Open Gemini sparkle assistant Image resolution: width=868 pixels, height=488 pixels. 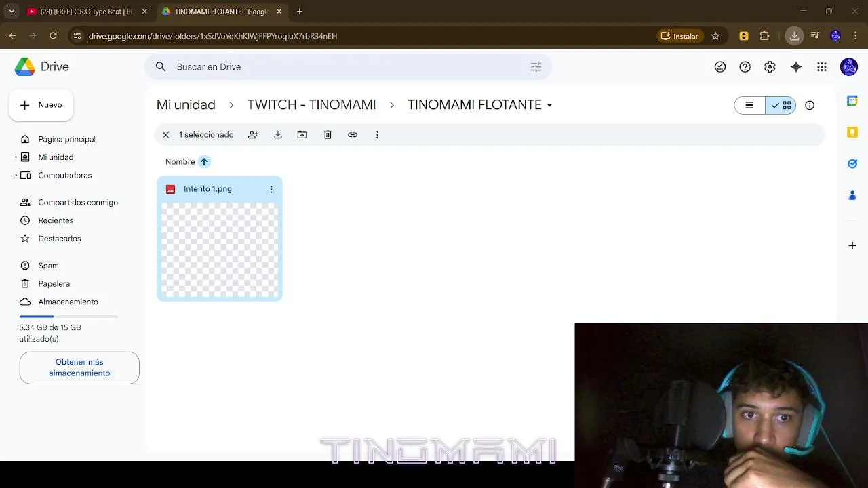(796, 67)
